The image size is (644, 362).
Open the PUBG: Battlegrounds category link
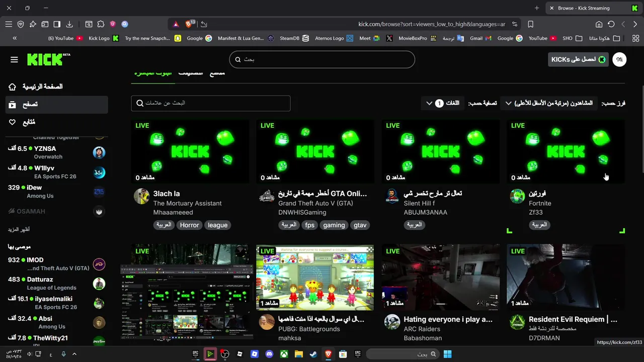click(x=309, y=329)
